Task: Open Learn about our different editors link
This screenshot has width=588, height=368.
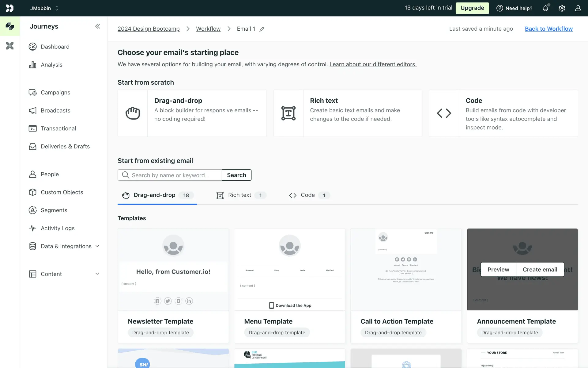Action: coord(373,64)
